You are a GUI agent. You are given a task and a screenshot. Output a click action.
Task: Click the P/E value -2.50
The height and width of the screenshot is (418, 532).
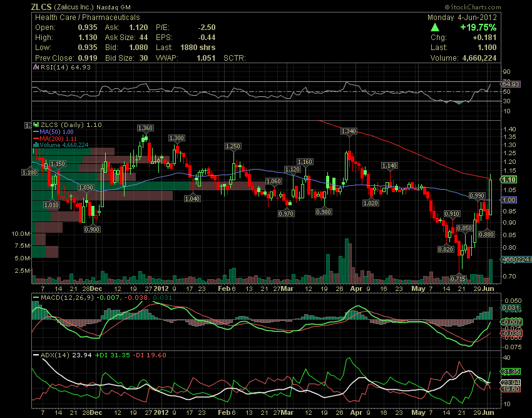click(207, 28)
